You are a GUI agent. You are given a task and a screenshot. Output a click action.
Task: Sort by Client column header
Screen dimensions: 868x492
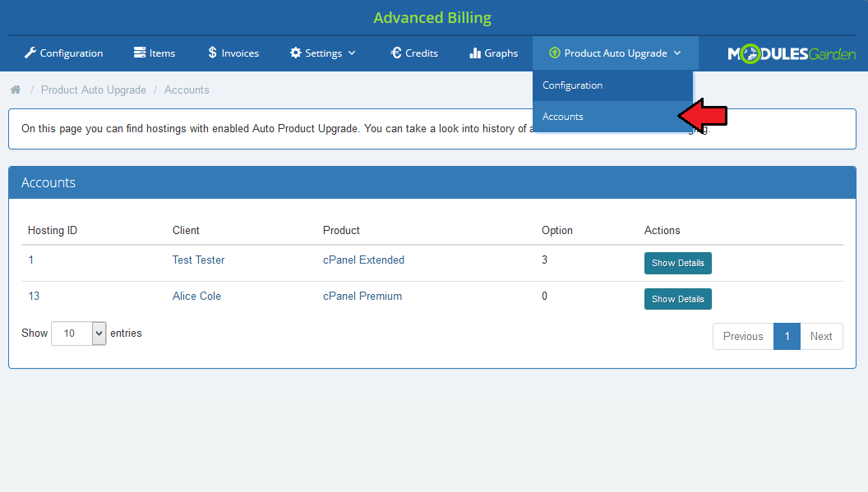(x=186, y=230)
